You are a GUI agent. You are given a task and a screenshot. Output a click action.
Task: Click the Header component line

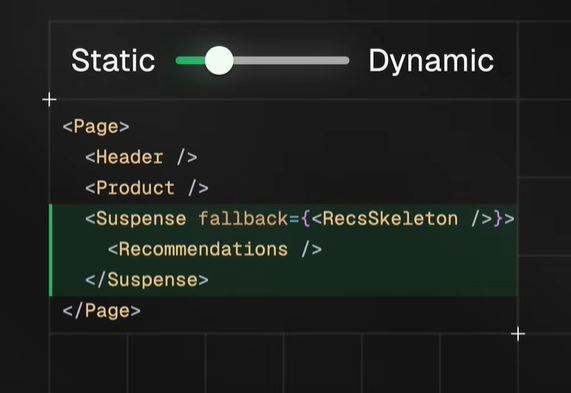click(x=141, y=157)
